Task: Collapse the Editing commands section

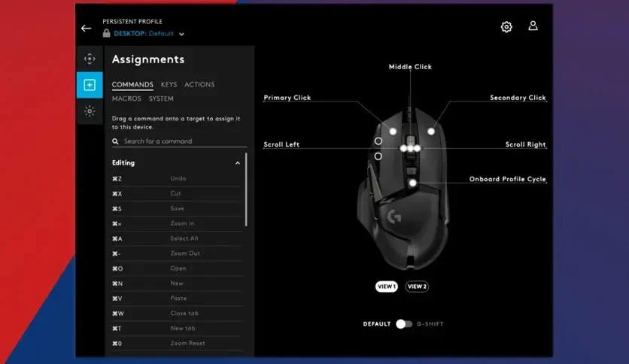Action: pos(238,162)
